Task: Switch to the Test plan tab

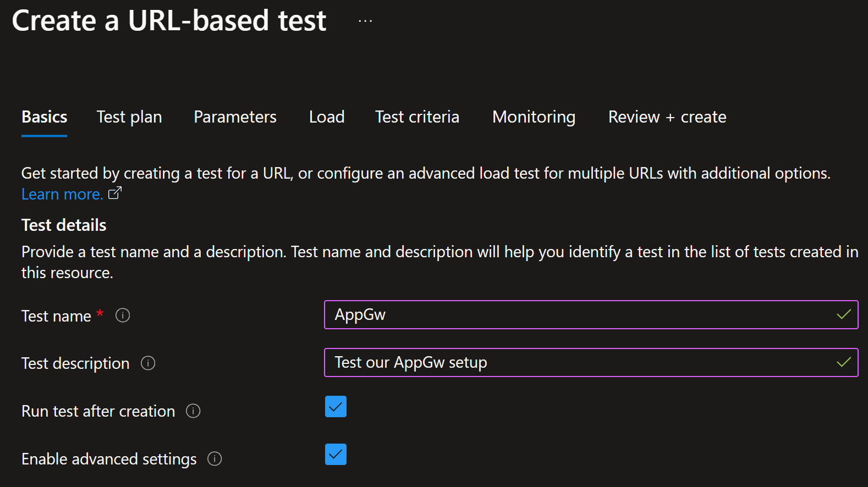Action: click(129, 117)
